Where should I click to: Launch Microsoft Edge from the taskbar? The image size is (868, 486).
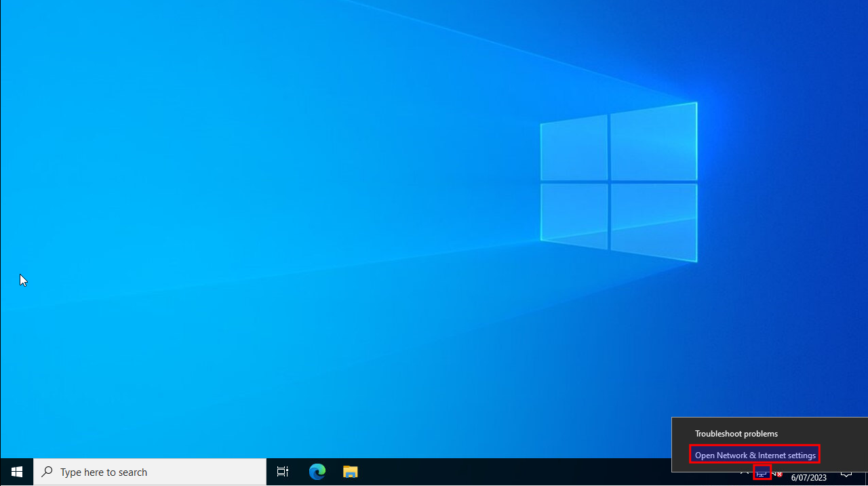click(x=317, y=472)
